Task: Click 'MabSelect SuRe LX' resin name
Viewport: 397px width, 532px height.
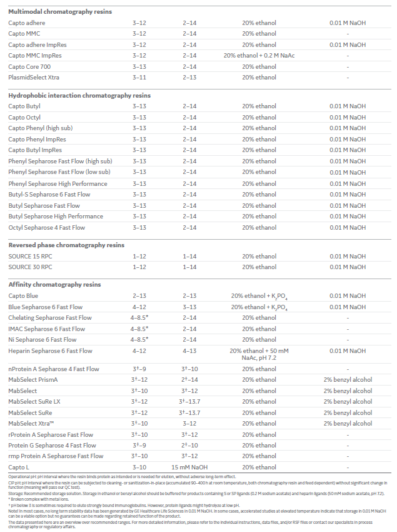Action: 34,401
